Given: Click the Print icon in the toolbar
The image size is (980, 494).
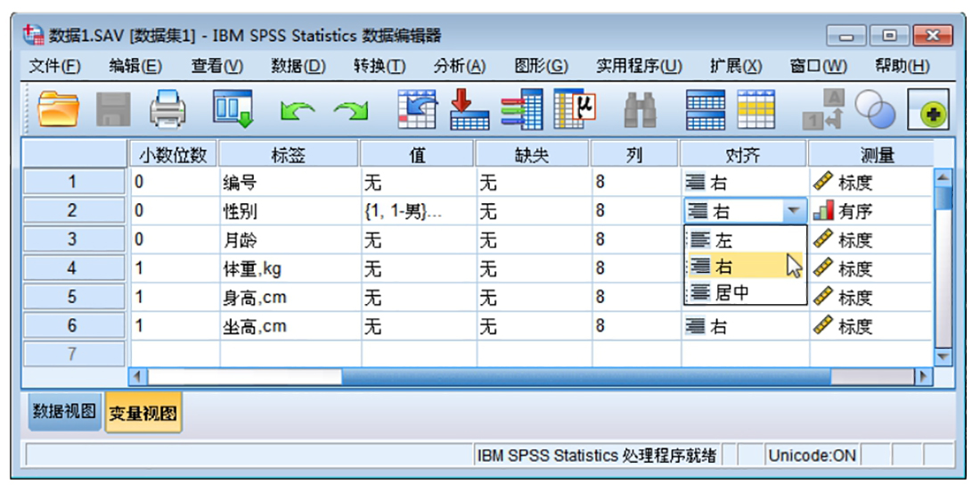Looking at the screenshot, I should [x=167, y=111].
